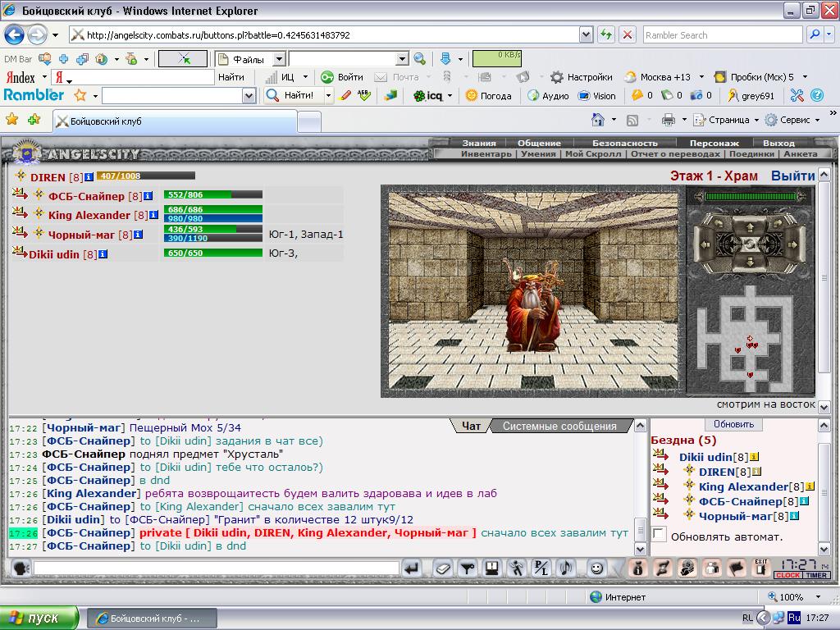The height and width of the screenshot is (630, 840).
Task: Open the smiley emoticons picker
Action: (596, 568)
